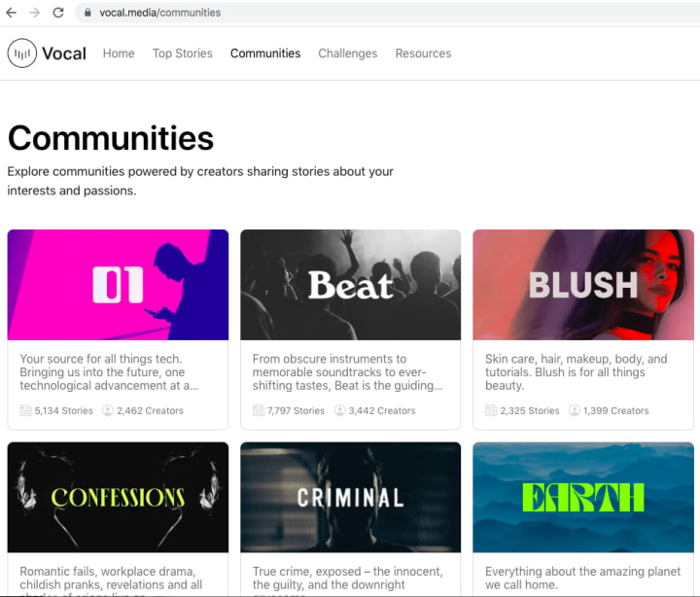Image resolution: width=700 pixels, height=597 pixels.
Task: Click 'Everything about the amazing planet' description
Action: [x=583, y=579]
